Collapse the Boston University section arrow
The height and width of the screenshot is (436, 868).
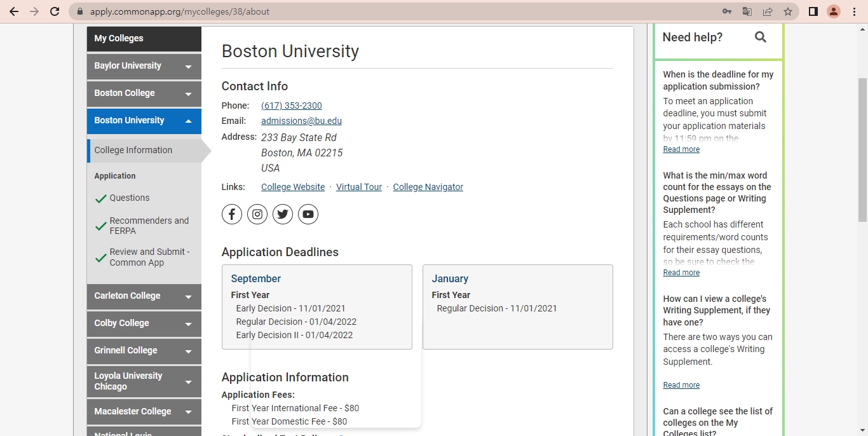point(188,121)
